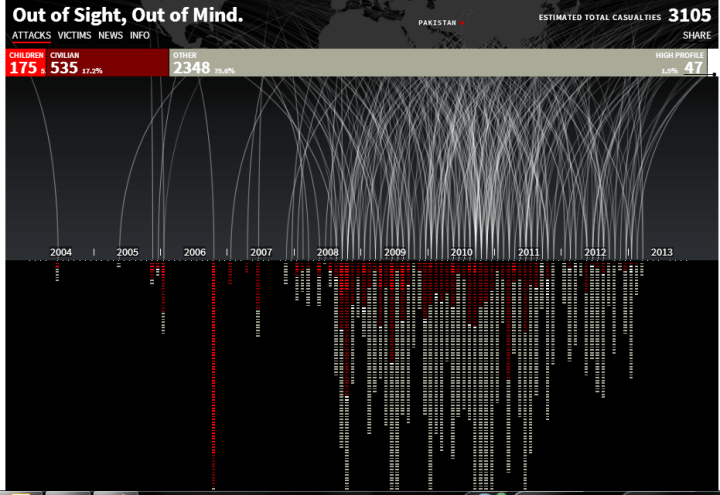Click the 2005 timeline label
Image resolution: width=720 pixels, height=495 pixels.
point(127,252)
